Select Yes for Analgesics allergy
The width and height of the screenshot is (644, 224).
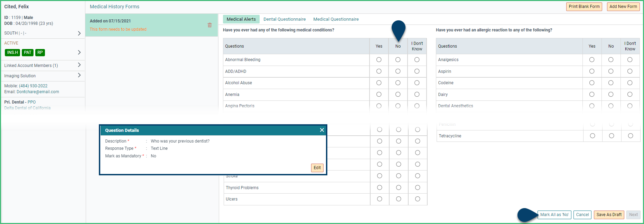(x=592, y=60)
